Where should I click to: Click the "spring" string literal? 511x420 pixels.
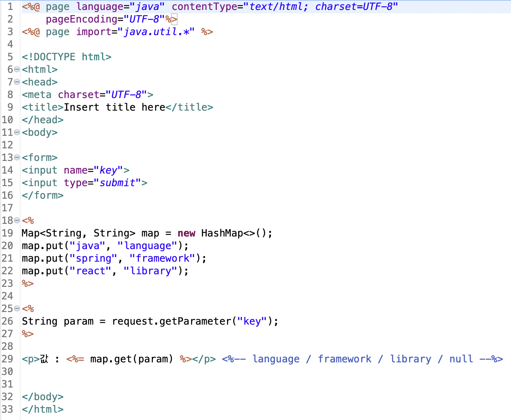click(93, 258)
